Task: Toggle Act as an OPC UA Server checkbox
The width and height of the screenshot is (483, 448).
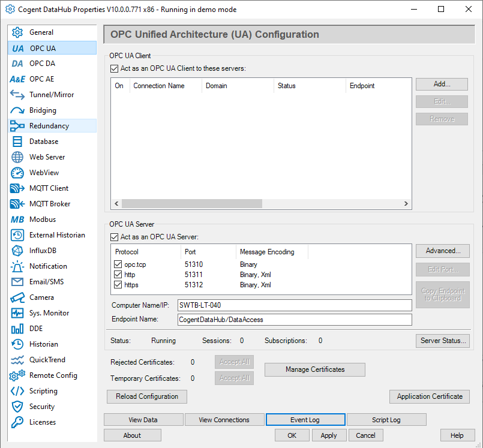Action: tap(114, 237)
